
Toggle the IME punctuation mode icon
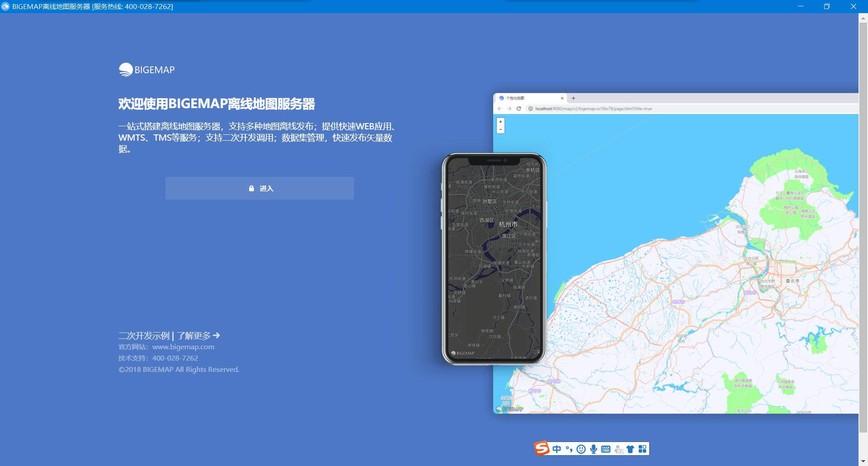569,449
